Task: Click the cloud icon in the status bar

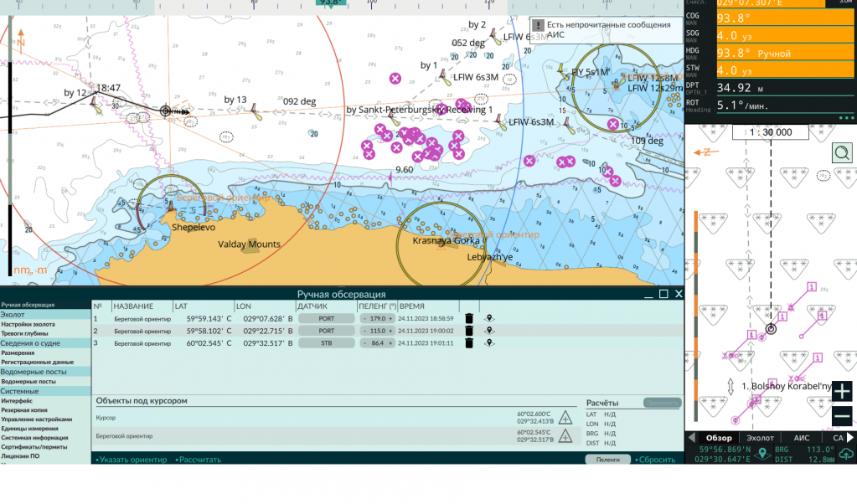Action: point(846,454)
